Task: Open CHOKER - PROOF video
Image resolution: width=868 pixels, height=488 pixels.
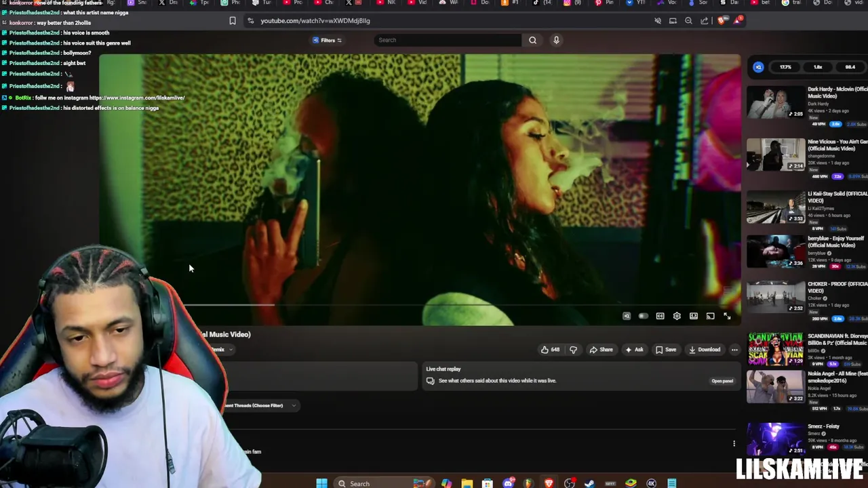Action: [x=776, y=297]
